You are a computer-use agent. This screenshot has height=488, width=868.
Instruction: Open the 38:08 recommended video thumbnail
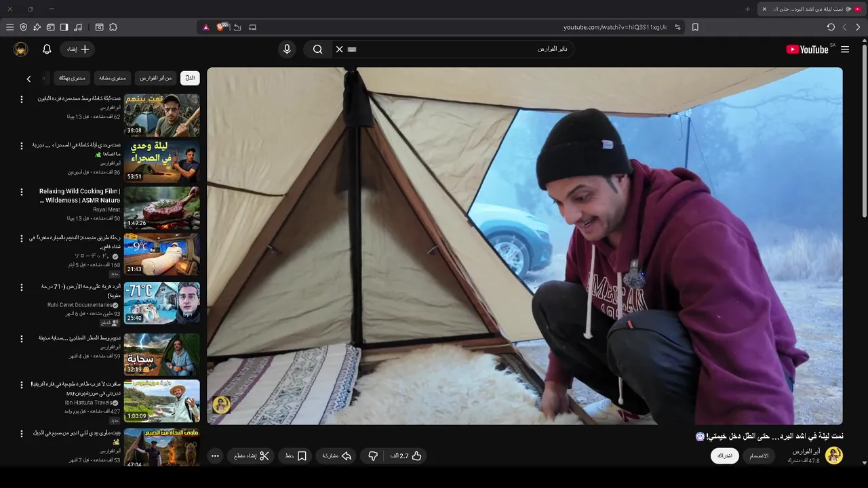(161, 115)
